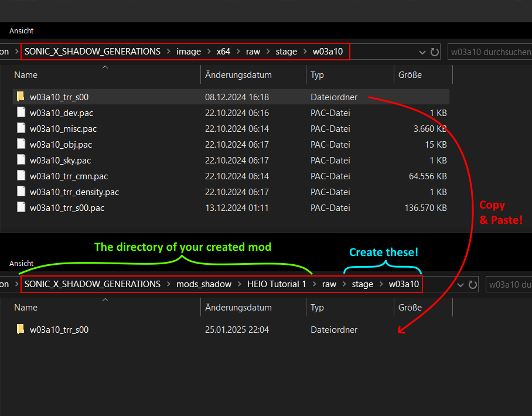Click stage breadcrumb in upper window
Image resolution: width=532 pixels, height=416 pixels.
286,52
